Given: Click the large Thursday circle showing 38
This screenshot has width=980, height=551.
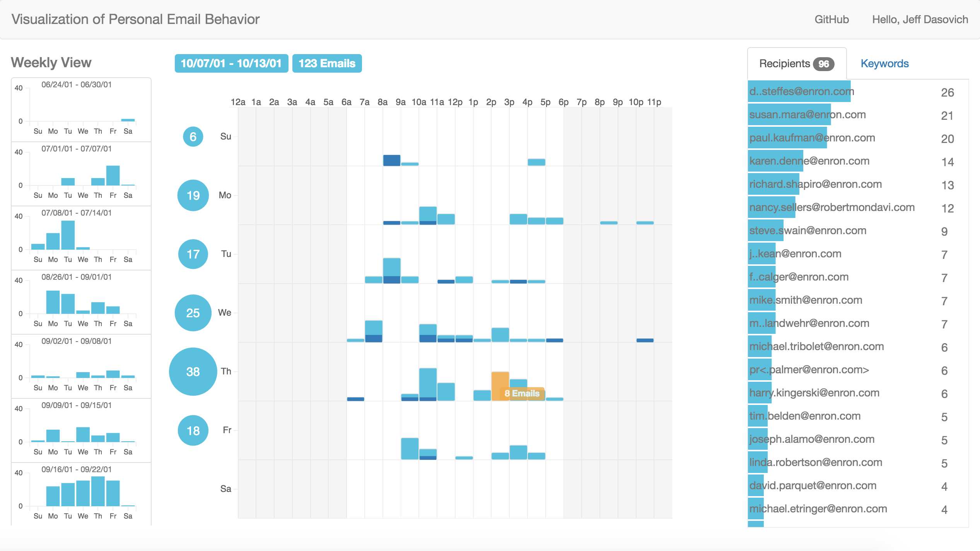Looking at the screenshot, I should click(x=193, y=372).
